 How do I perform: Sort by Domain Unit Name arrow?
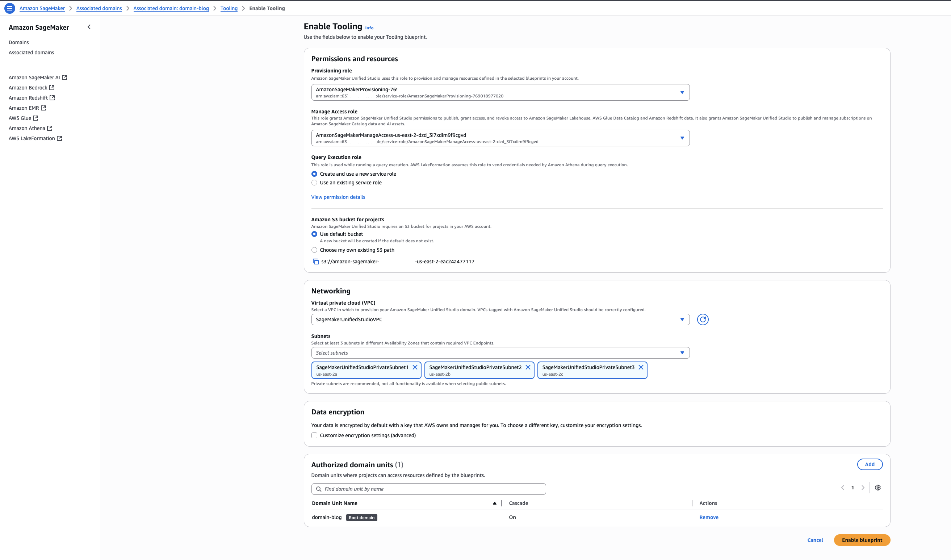tap(494, 503)
